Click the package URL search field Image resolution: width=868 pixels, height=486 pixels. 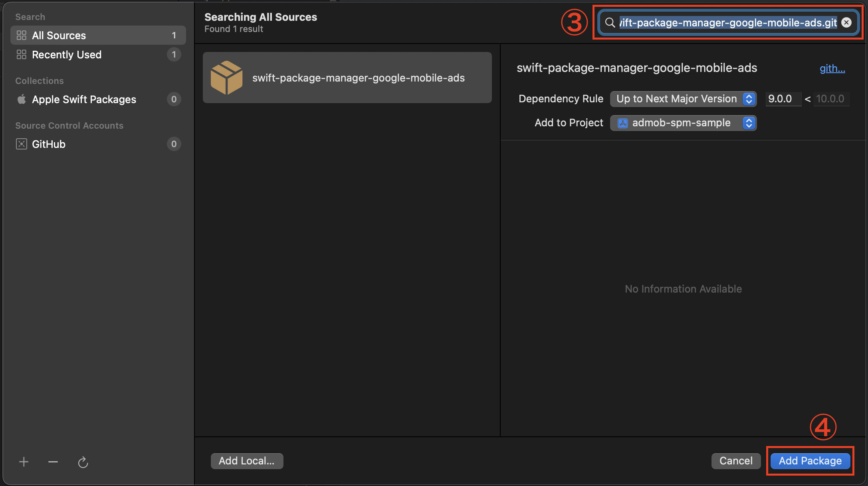(727, 23)
